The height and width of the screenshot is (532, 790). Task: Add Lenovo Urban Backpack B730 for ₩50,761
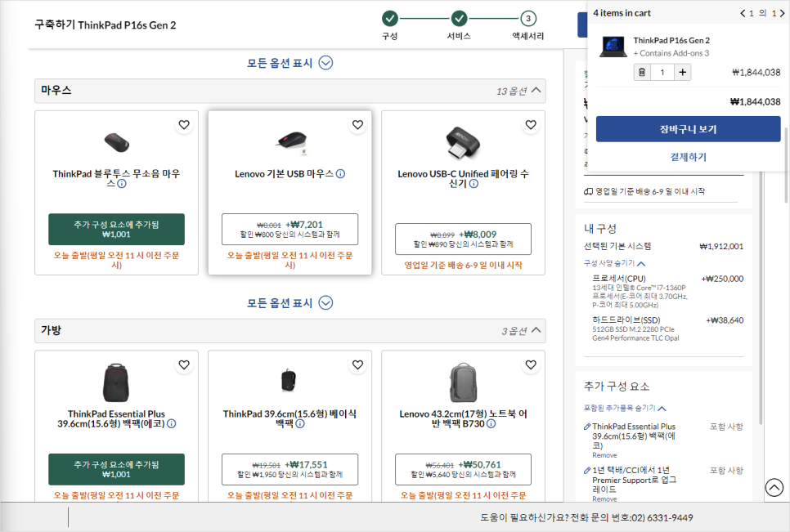click(x=463, y=470)
